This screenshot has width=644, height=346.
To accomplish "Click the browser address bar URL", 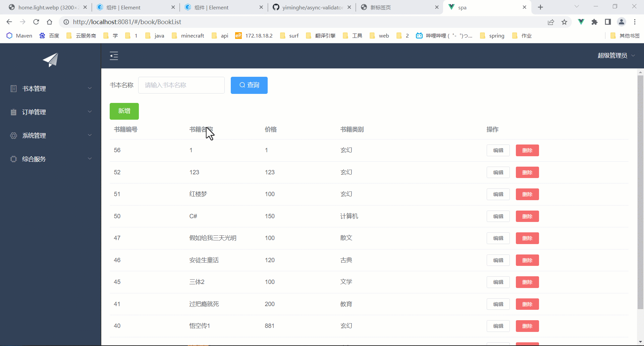I will point(127,22).
